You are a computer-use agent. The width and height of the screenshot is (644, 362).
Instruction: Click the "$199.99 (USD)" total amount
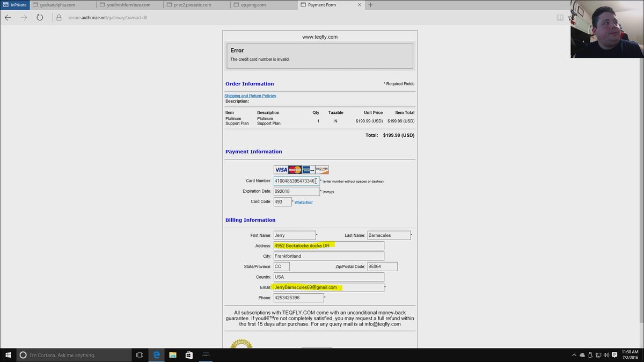click(x=399, y=135)
